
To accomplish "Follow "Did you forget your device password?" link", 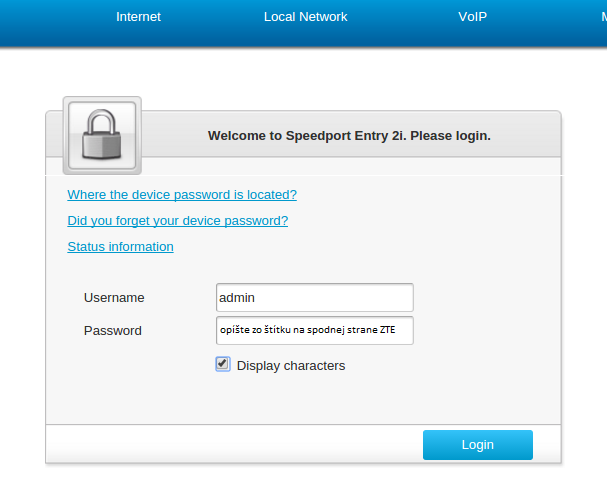I will (x=178, y=220).
